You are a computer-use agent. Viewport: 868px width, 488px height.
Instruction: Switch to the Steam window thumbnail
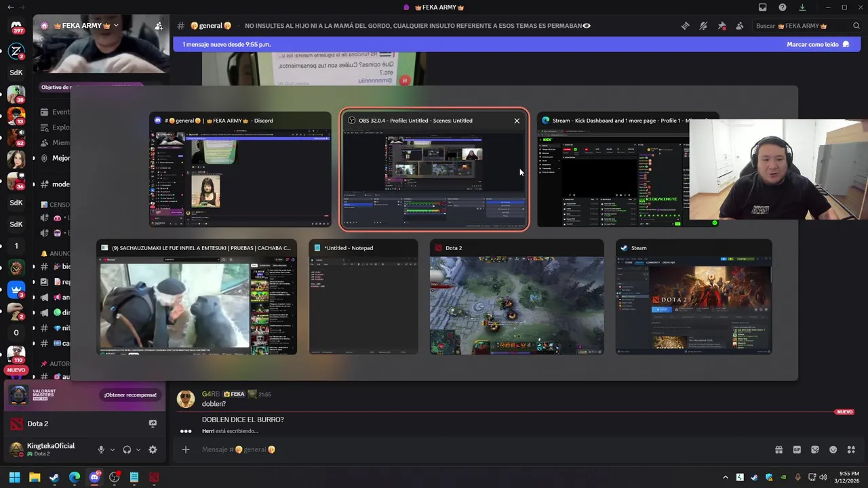[x=694, y=297]
